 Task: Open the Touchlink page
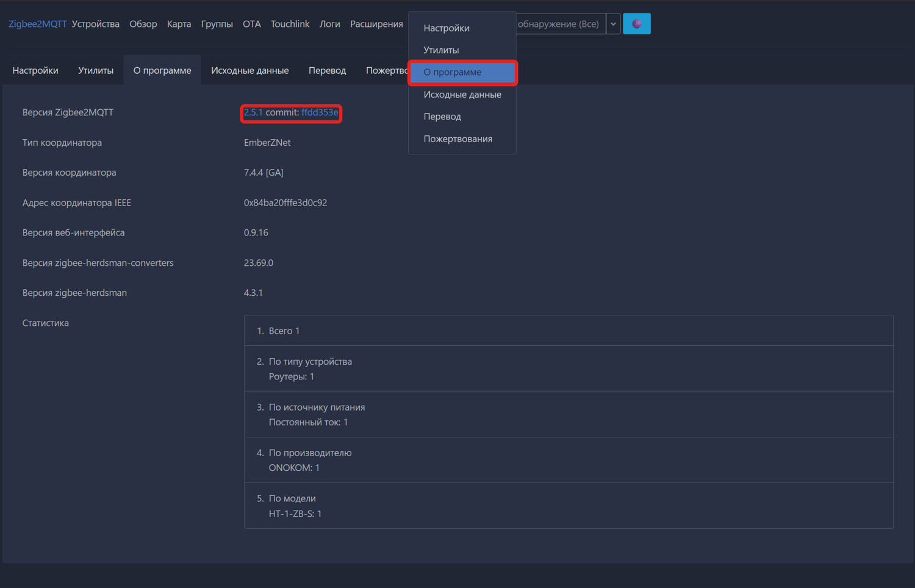click(x=290, y=24)
